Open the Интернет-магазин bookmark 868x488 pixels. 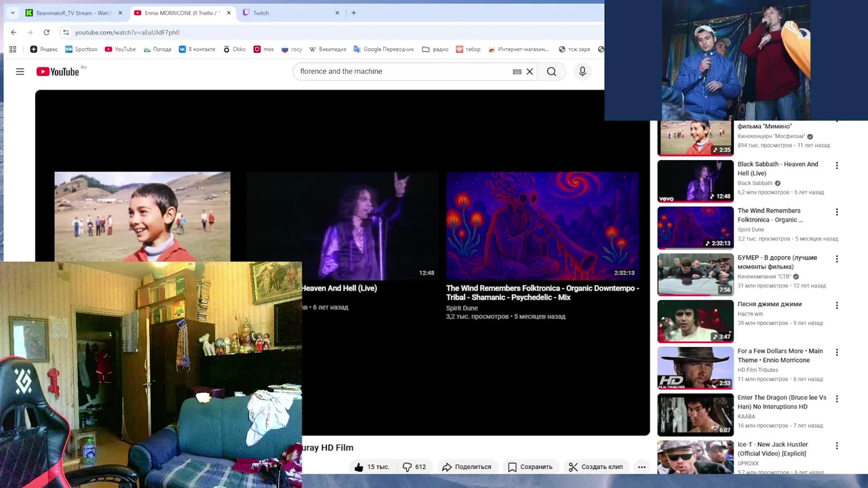click(x=518, y=49)
